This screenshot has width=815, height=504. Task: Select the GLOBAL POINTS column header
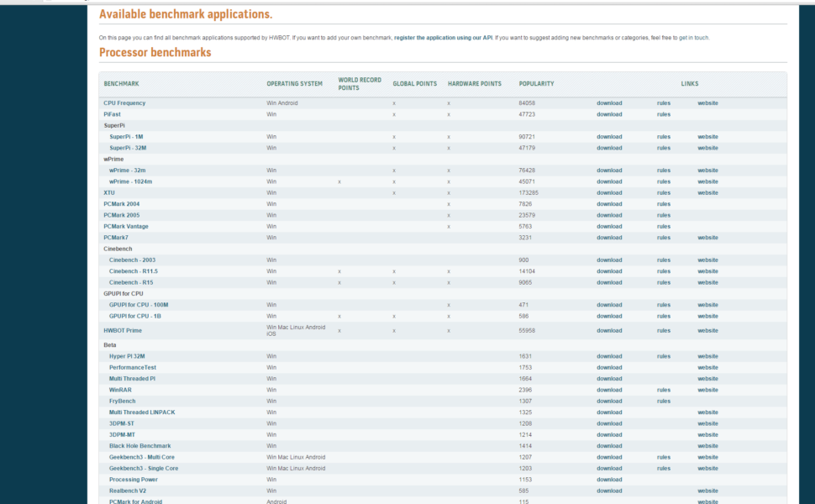click(414, 84)
